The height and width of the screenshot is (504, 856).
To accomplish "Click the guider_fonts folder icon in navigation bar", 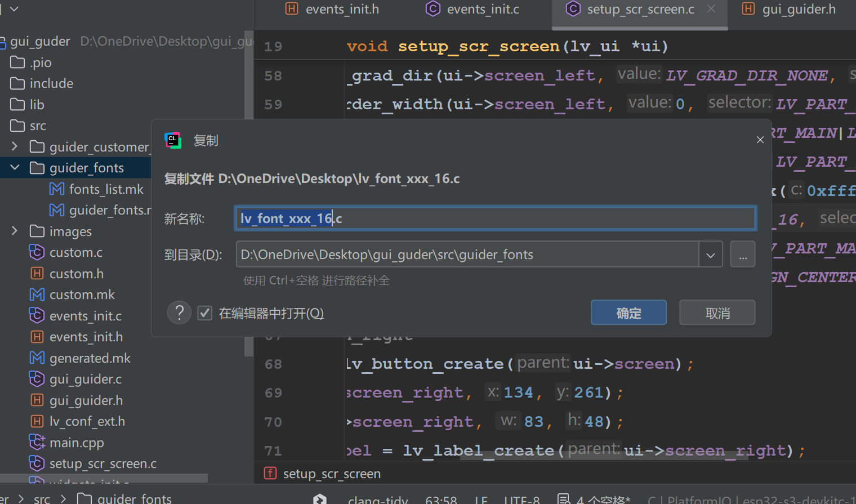I will click(84, 498).
